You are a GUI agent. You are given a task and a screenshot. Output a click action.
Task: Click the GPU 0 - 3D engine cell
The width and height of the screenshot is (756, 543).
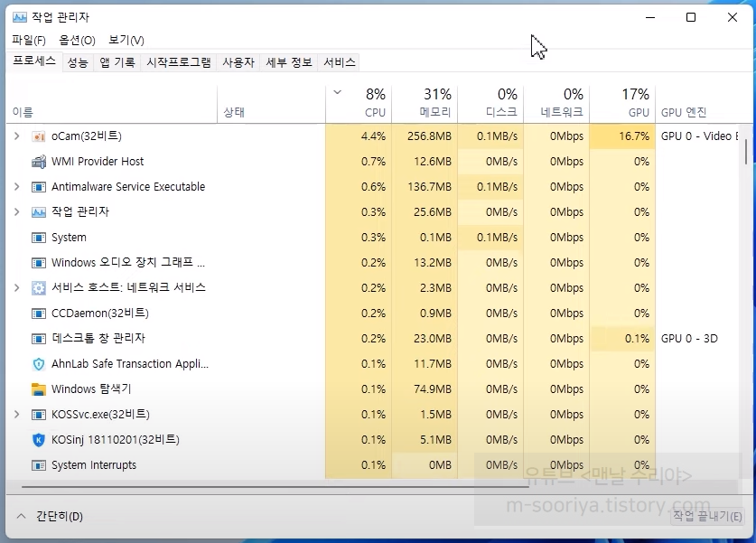(689, 339)
